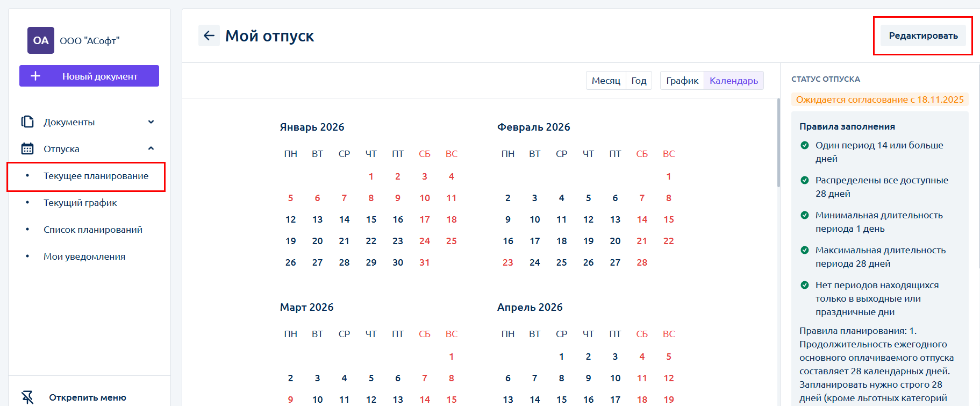Click Открепить меню link
This screenshot has height=406, width=980.
(x=88, y=397)
